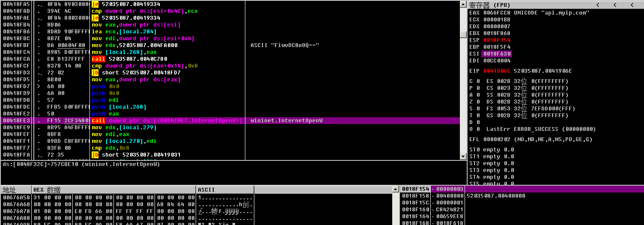
Task: Select stack entry at address 0018F158
Action: [415, 196]
